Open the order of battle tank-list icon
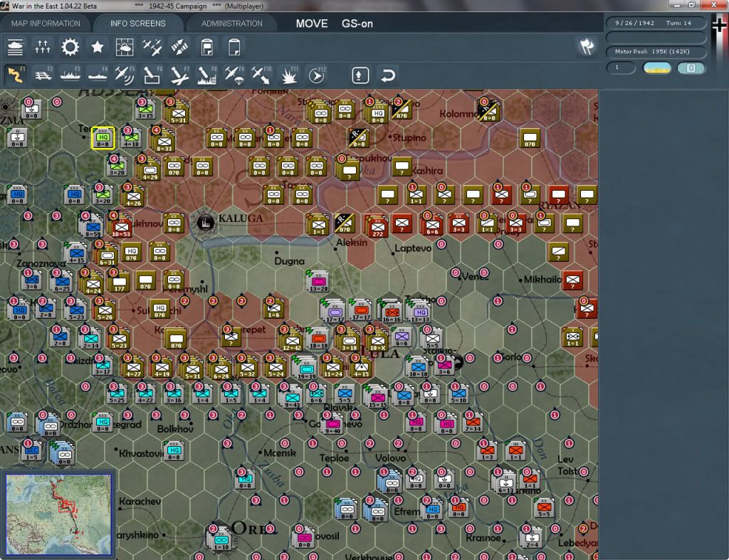The width and height of the screenshot is (729, 560). point(16,47)
